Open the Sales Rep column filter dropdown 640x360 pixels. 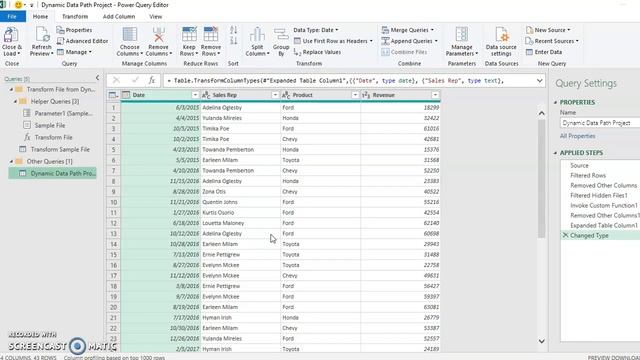click(275, 95)
